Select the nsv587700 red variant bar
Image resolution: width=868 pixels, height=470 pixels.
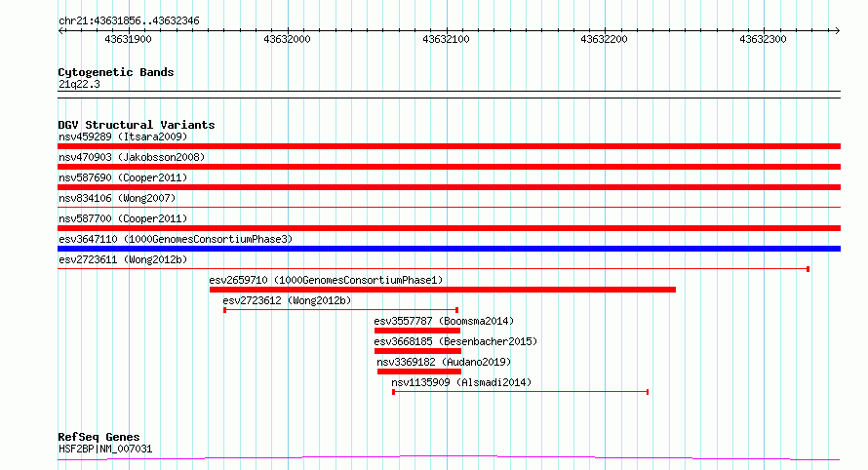449,228
